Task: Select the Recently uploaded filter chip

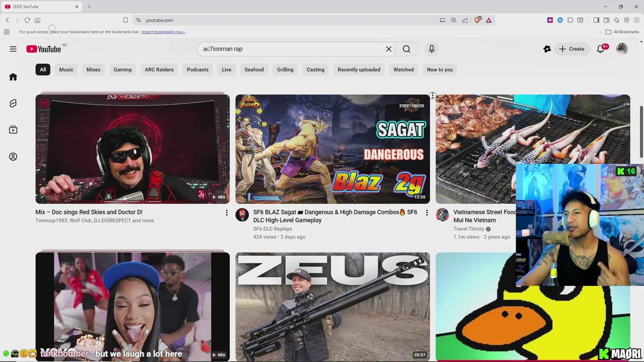Action: pyautogui.click(x=359, y=69)
